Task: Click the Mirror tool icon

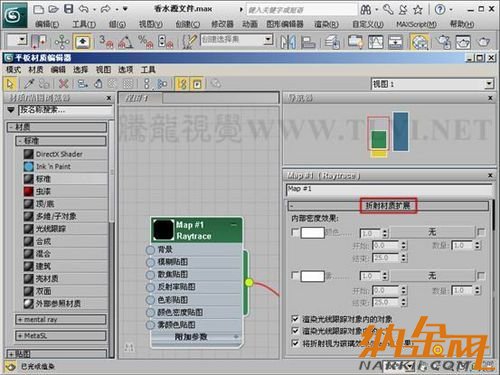Action: [x=288, y=42]
